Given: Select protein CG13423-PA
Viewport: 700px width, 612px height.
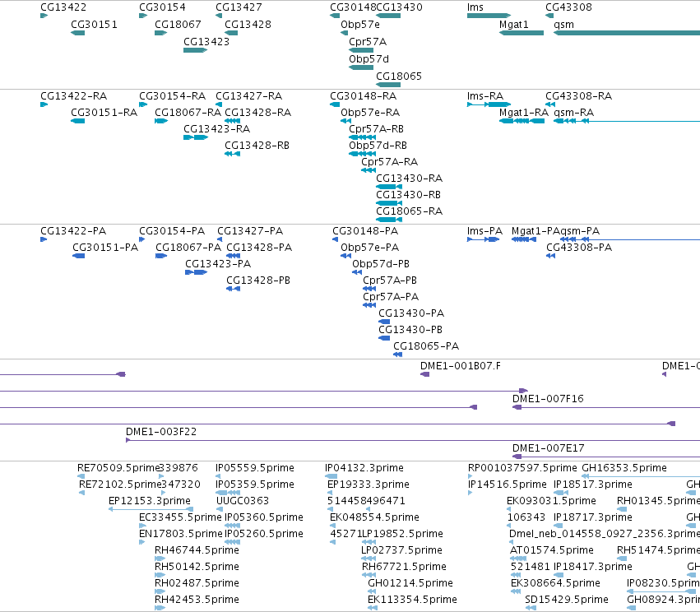Looking at the screenshot, I should click(x=218, y=264).
